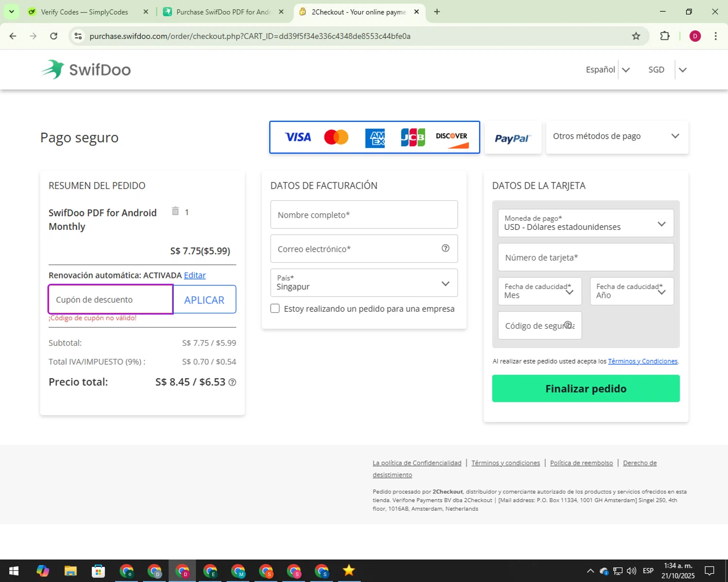This screenshot has width=728, height=582.
Task: Click the Código de seguridad field
Action: click(540, 325)
